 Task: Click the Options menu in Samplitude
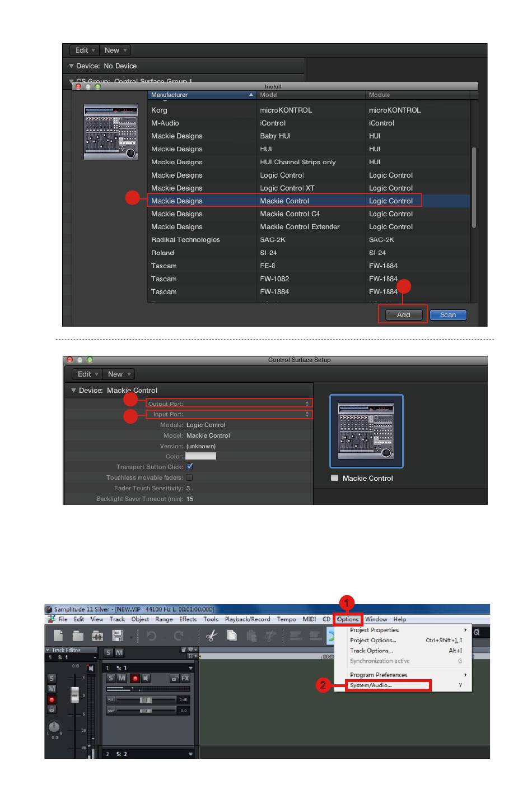pos(348,619)
